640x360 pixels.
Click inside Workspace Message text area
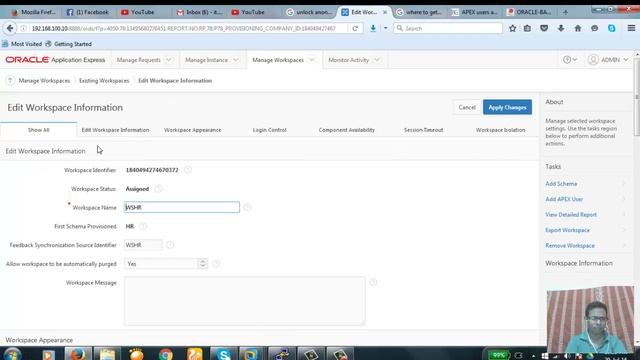click(x=244, y=301)
